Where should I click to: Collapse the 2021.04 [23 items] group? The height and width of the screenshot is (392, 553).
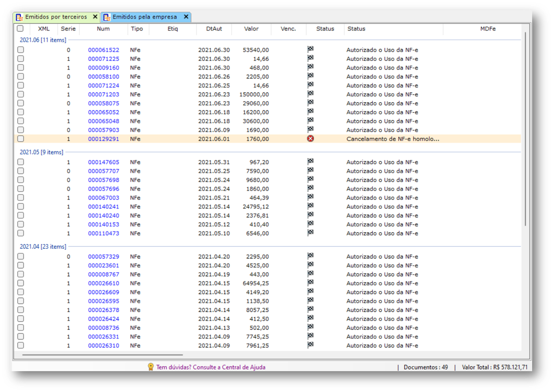coord(43,246)
